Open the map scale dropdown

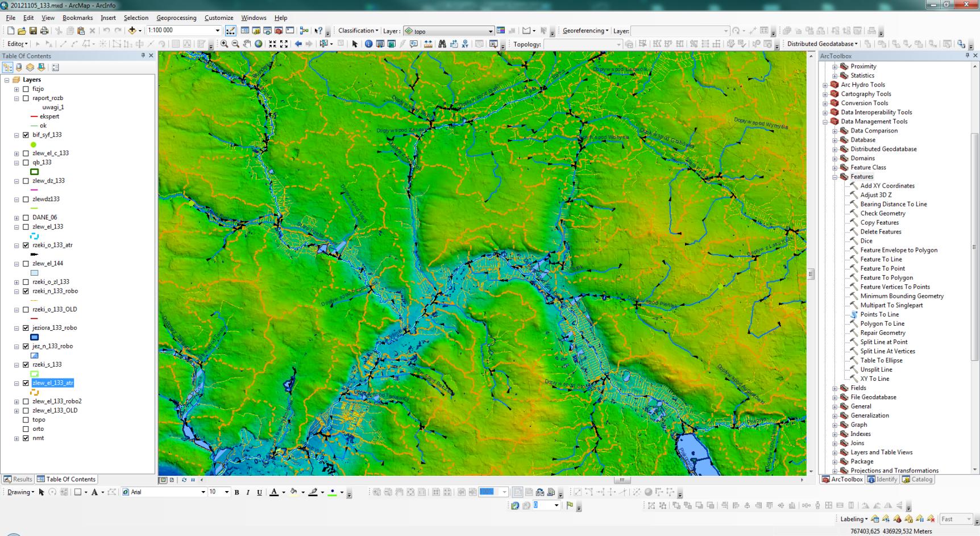click(x=217, y=31)
